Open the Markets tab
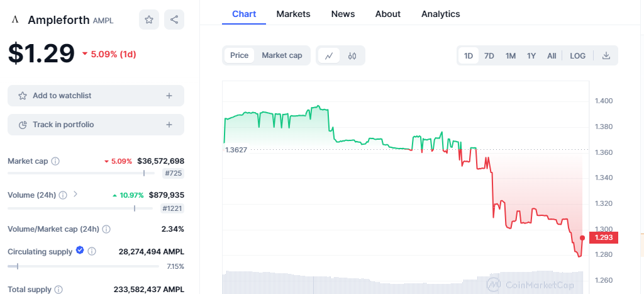 coord(293,14)
